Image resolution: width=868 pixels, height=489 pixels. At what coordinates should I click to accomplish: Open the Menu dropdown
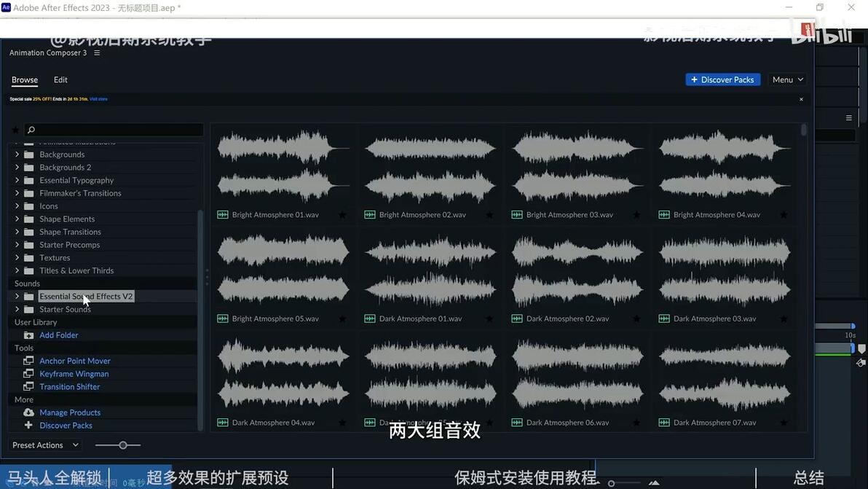(787, 79)
